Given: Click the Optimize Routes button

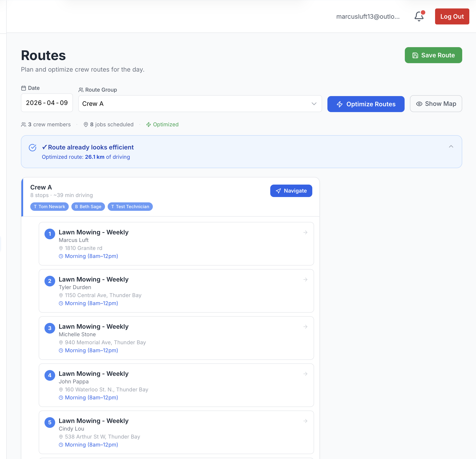Looking at the screenshot, I should 366,104.
